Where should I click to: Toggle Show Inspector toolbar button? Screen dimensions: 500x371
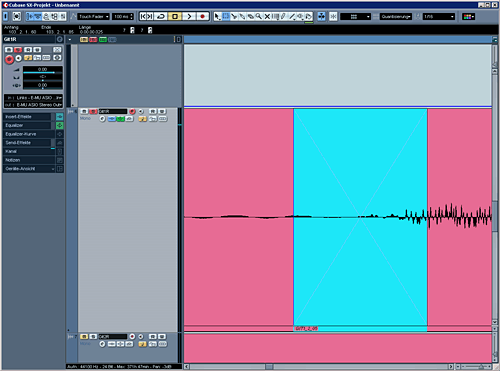tap(30, 16)
